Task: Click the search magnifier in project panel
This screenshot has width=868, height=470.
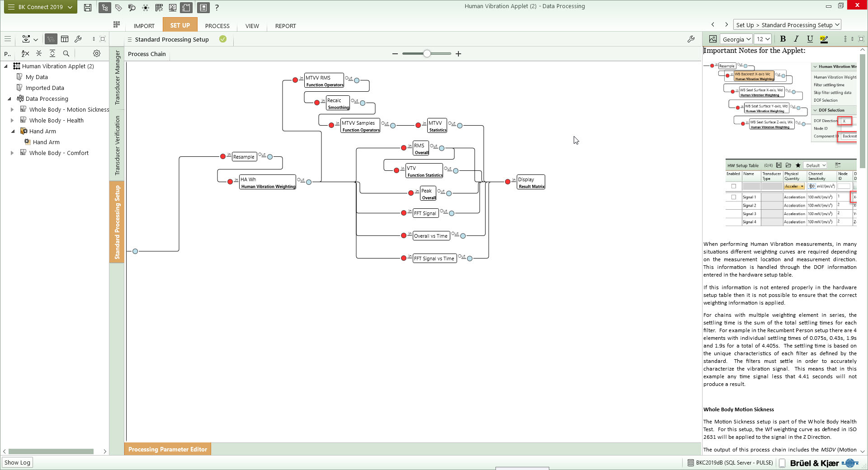Action: [66, 54]
